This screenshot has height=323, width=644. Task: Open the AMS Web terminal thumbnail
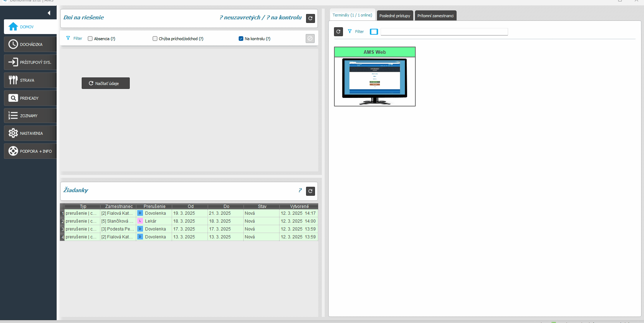(x=375, y=81)
